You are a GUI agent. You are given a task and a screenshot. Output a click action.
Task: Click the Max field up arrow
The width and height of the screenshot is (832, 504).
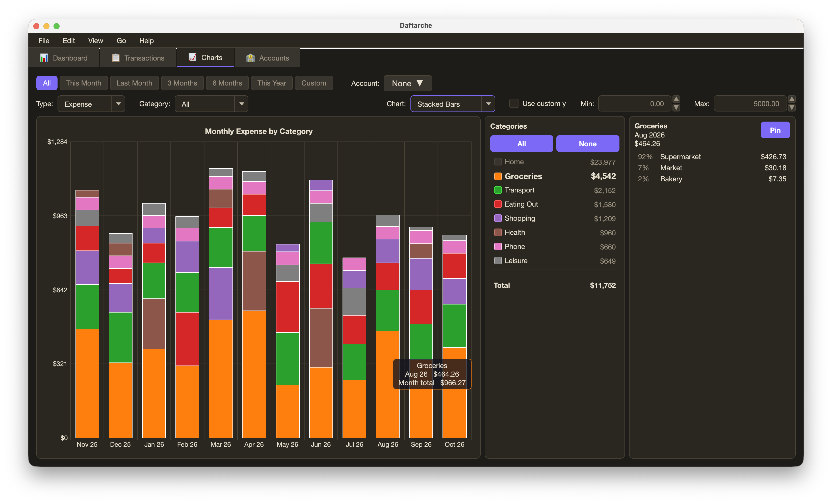[x=791, y=99]
